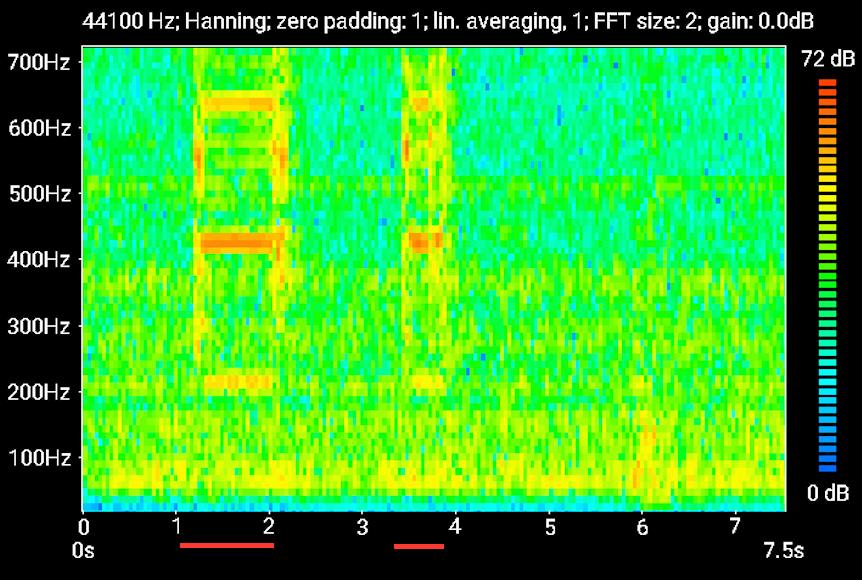Select the 600Hz frequency axis label
The width and height of the screenshot is (862, 580).
click(x=40, y=128)
